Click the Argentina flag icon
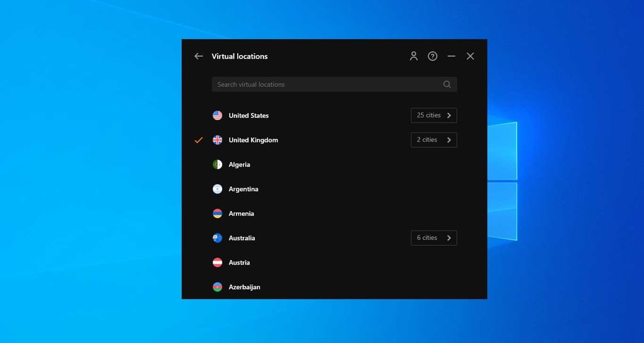The width and height of the screenshot is (644, 343). [x=217, y=189]
